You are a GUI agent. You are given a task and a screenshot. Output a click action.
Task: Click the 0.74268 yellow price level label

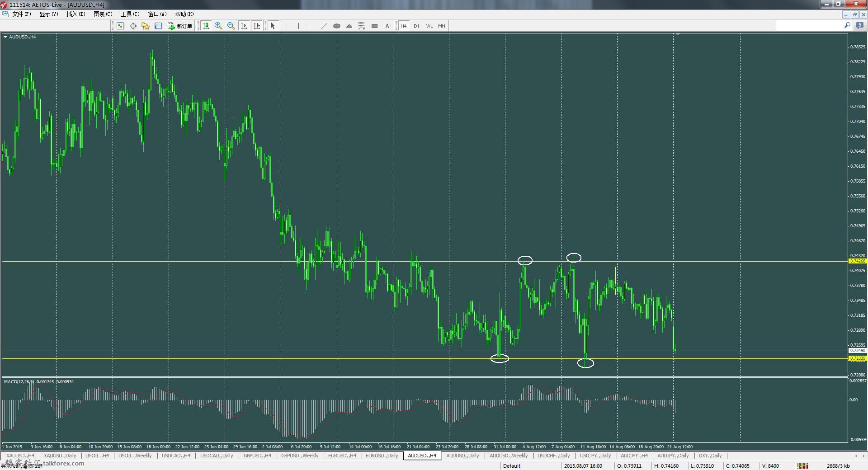pos(858,261)
